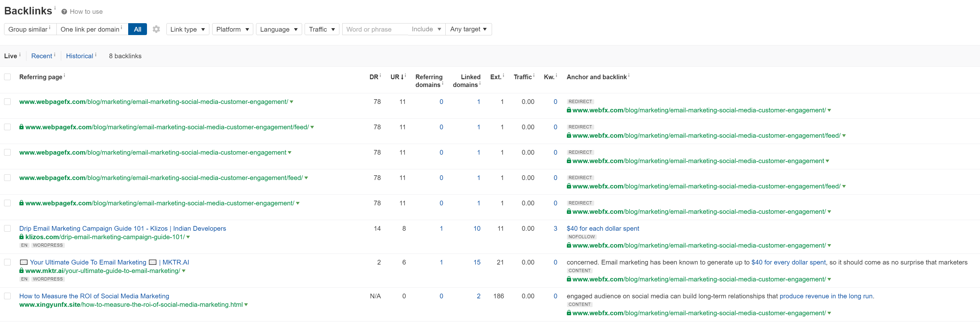Open the Link type dropdown
The width and height of the screenshot is (980, 329).
click(x=187, y=29)
